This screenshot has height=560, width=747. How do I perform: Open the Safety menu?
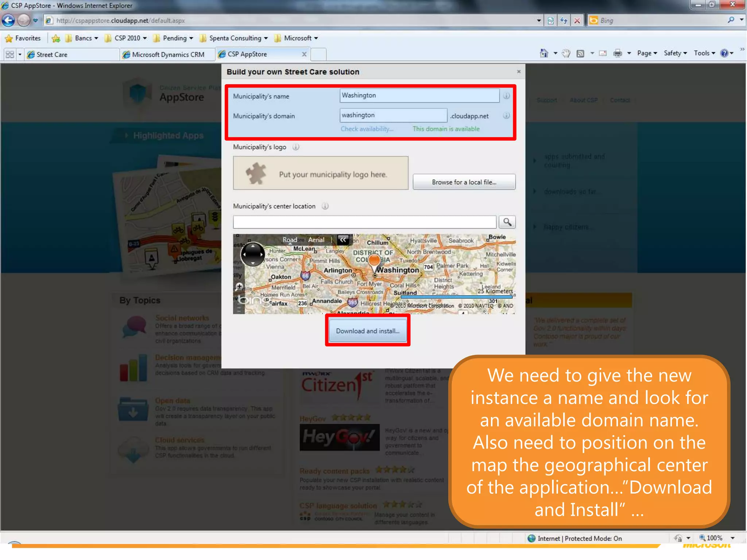click(x=675, y=53)
